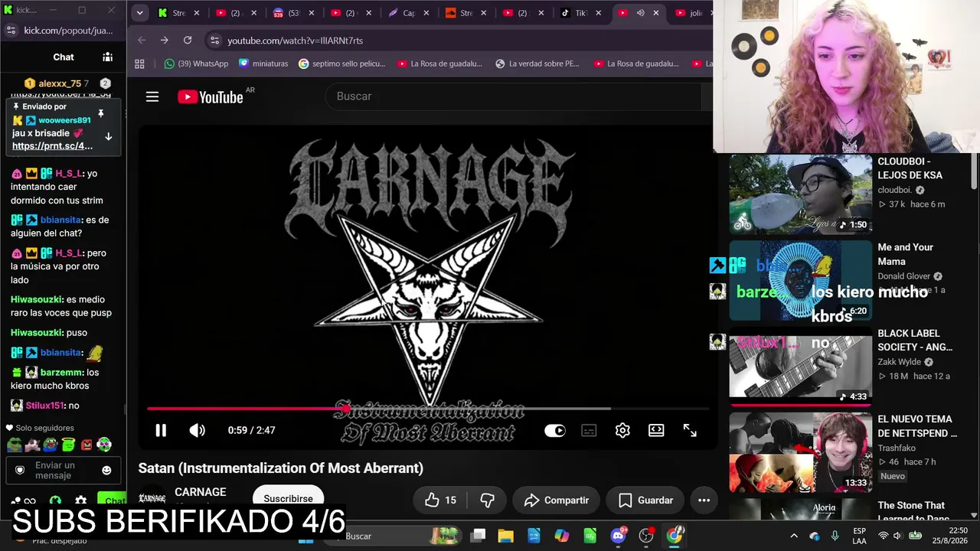Dislike the Satan video
The image size is (980, 551).
click(x=487, y=500)
